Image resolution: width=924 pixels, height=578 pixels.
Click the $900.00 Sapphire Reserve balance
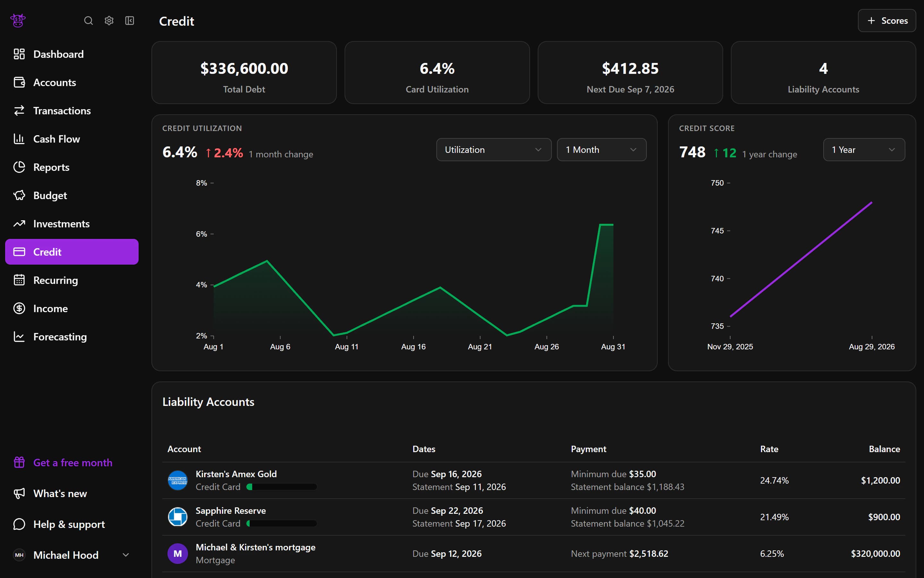click(884, 517)
